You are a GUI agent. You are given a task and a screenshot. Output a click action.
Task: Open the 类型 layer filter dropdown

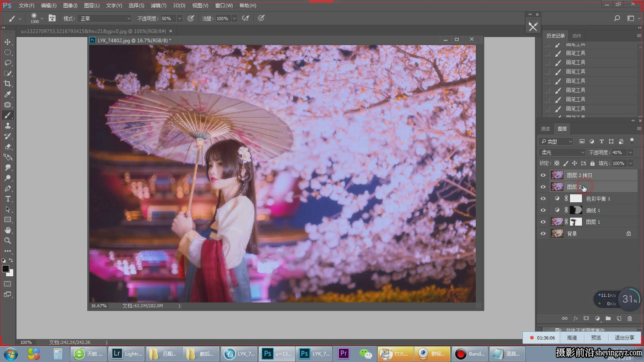(556, 142)
